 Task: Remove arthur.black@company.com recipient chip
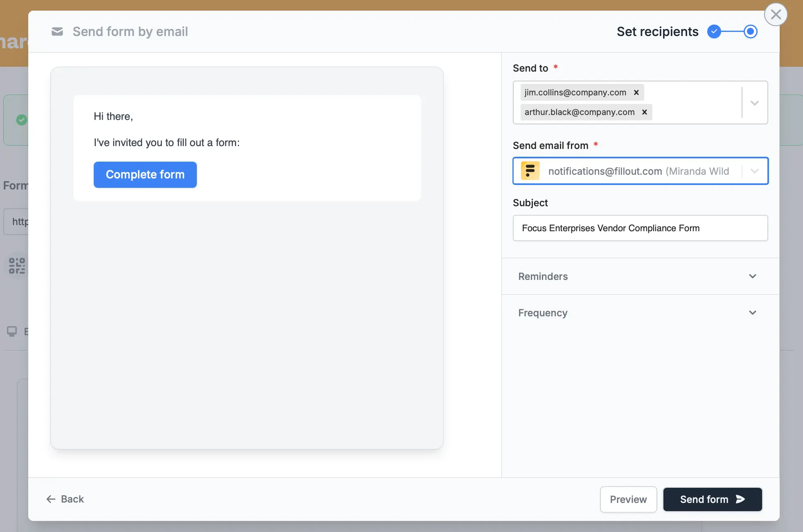point(644,112)
